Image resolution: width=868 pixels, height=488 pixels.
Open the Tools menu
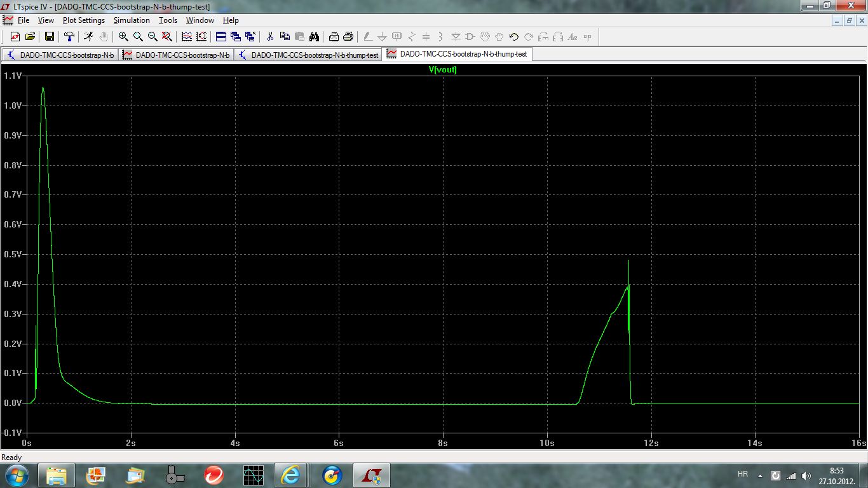[168, 20]
